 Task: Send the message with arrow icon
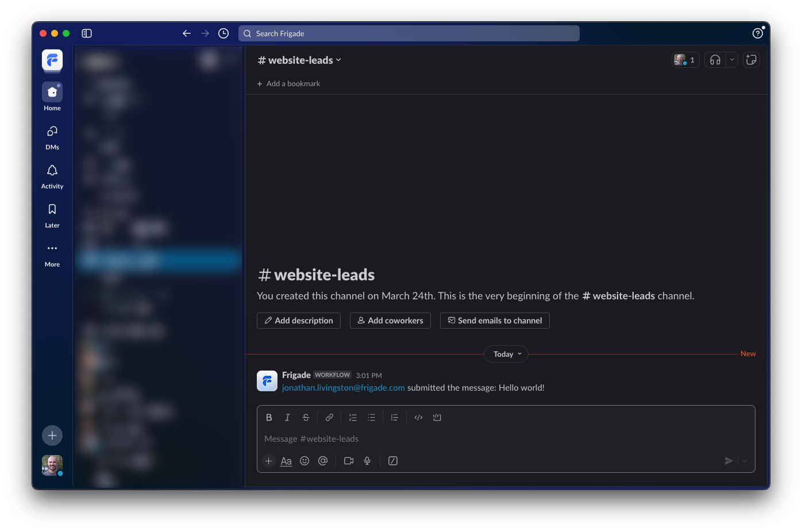pyautogui.click(x=728, y=461)
